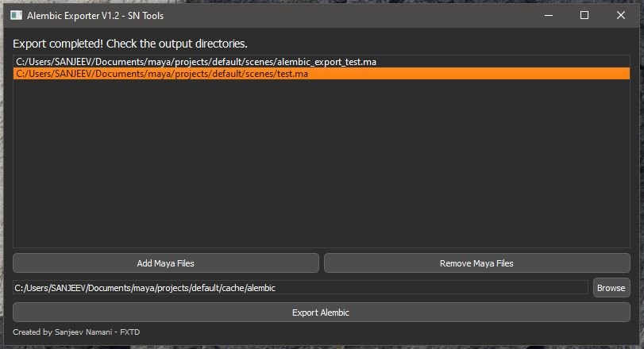The width and height of the screenshot is (644, 349).
Task: Minimize the Alembic Exporter window
Action: point(549,16)
